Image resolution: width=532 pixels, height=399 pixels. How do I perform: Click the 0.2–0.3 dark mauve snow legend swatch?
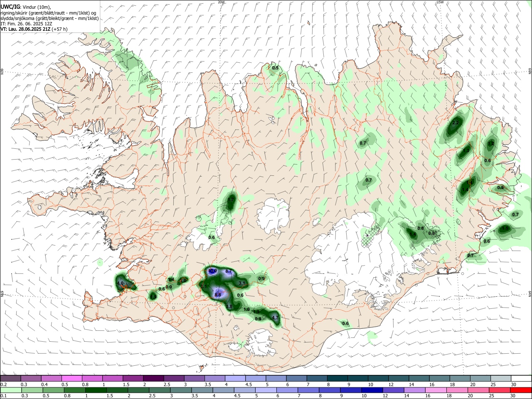11,378
